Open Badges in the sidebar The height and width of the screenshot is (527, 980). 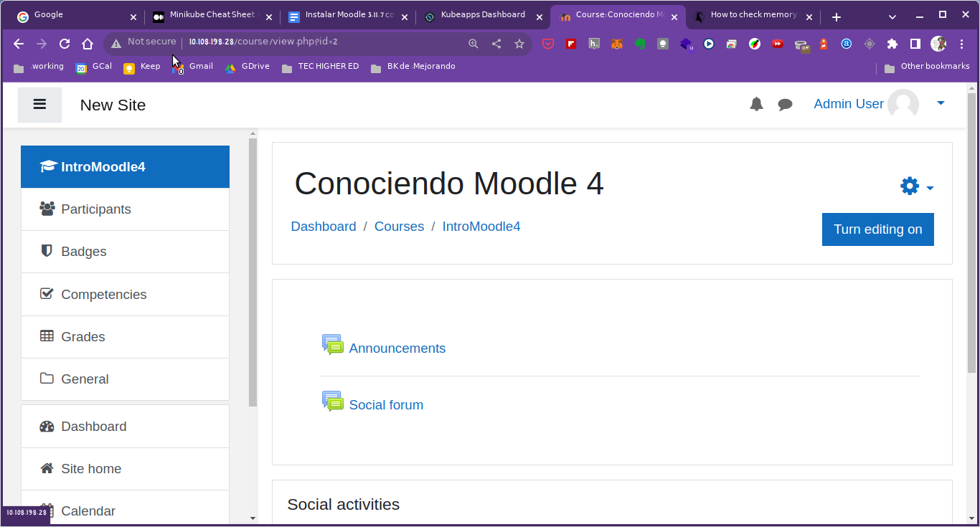point(125,252)
